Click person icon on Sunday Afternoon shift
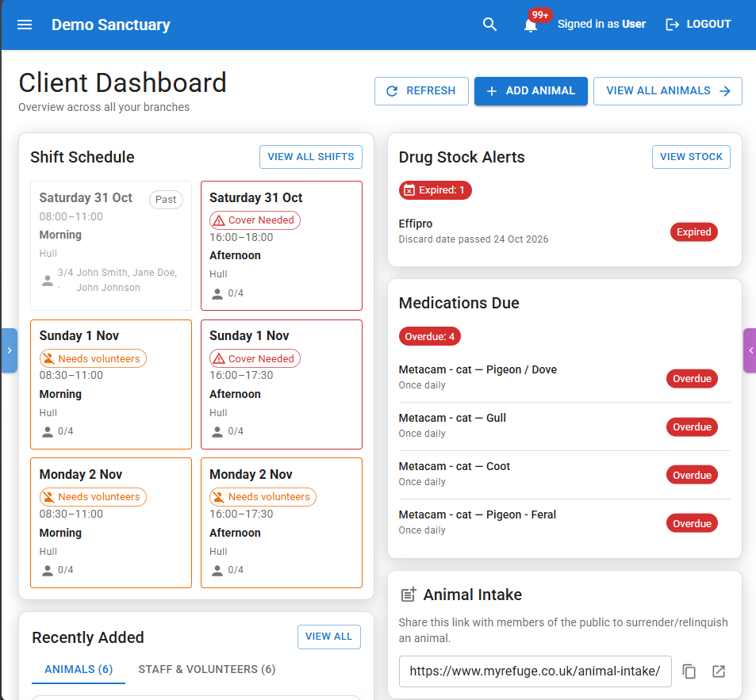The width and height of the screenshot is (756, 700). pyautogui.click(x=217, y=431)
